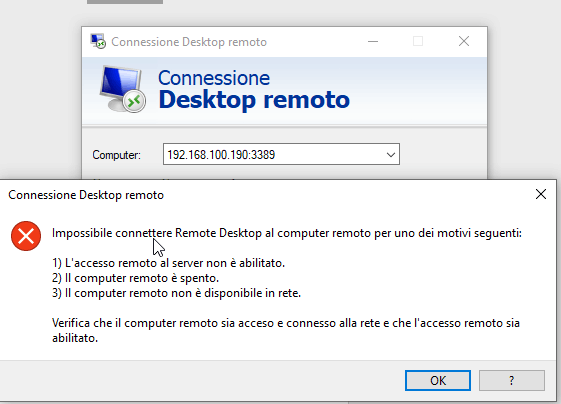561x404 pixels.
Task: Close the error dialog with its X
Action: [x=541, y=194]
